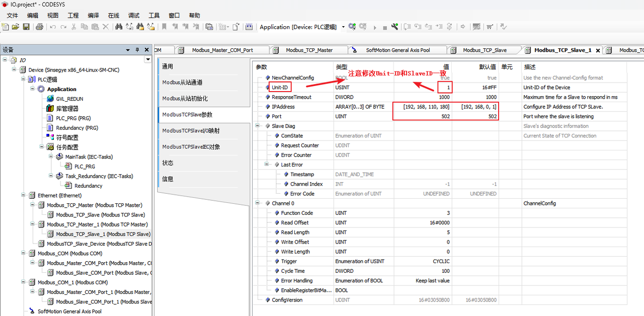Save the project with the floppy disk icon
Image resolution: width=644 pixels, height=316 pixels.
pyautogui.click(x=26, y=27)
